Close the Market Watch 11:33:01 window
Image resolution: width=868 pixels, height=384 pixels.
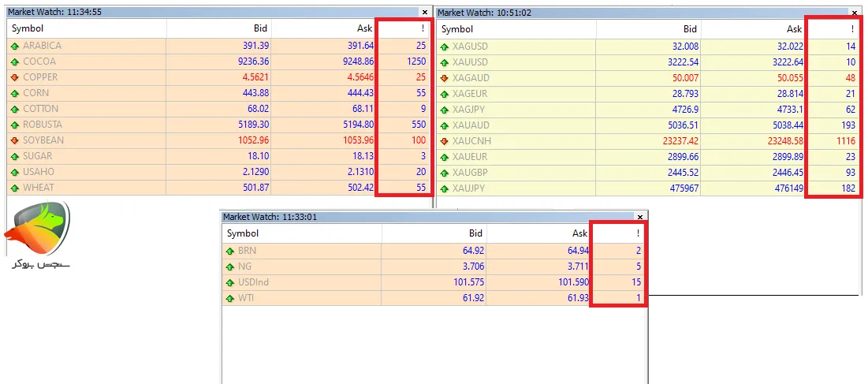coord(639,217)
